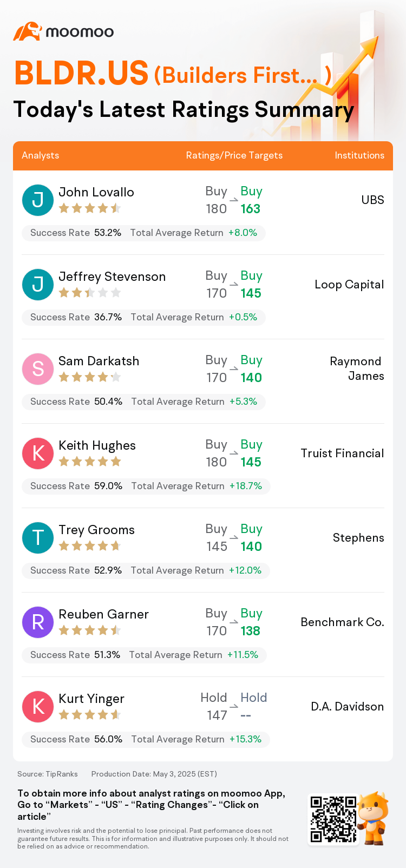Select the Ratings/Price Targets column header

234,155
